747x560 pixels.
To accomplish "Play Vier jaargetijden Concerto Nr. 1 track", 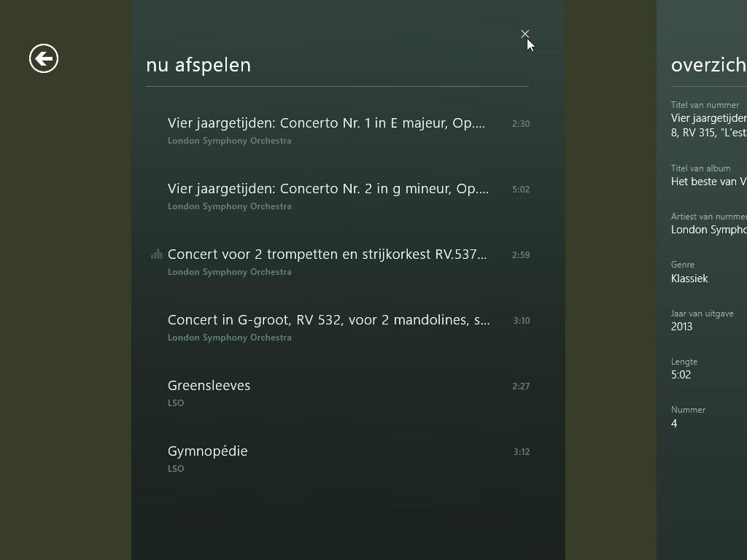I will (338, 131).
